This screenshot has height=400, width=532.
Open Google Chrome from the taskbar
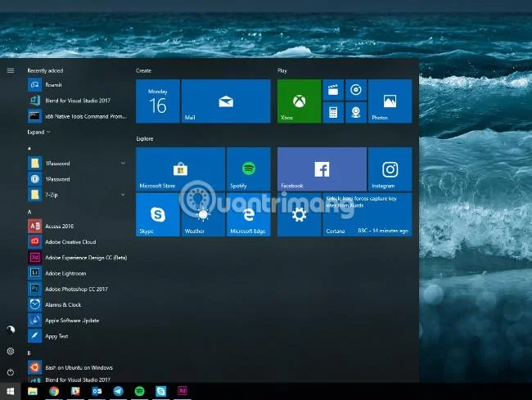pyautogui.click(x=53, y=392)
